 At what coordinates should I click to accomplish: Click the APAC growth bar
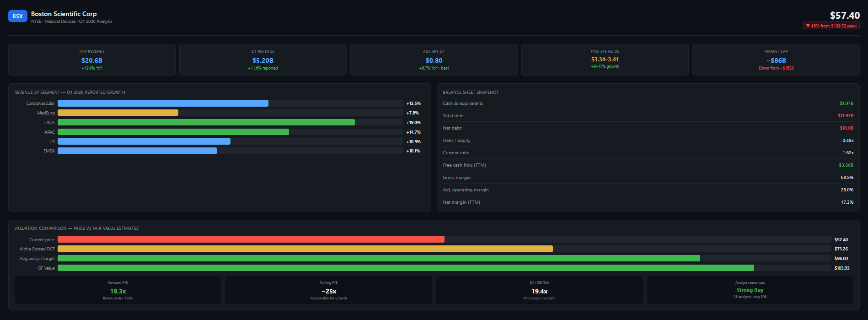(x=173, y=132)
